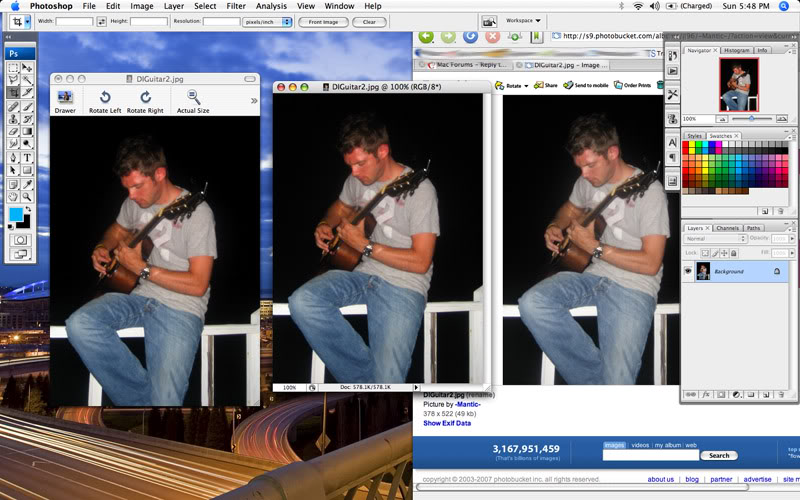Viewport: 800px width, 500px height.
Task: Open the pixels/inch units dropdown
Action: click(267, 22)
